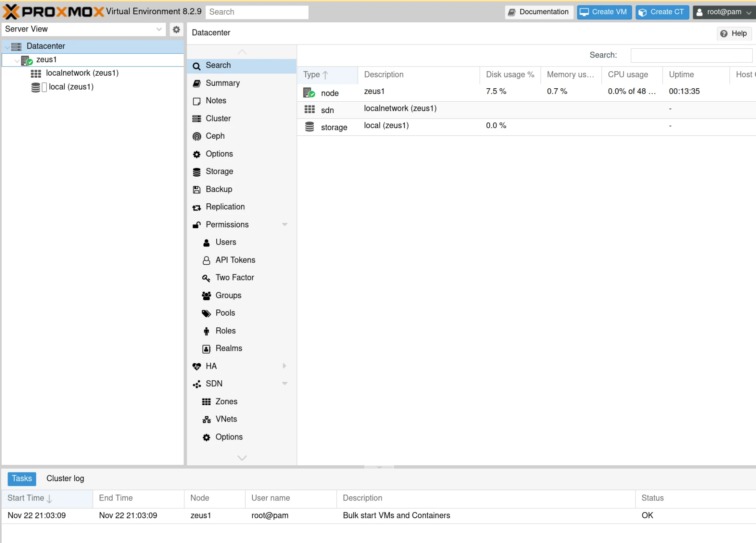Viewport: 756px width, 543px height.
Task: Focus the datacenter Search filter field
Action: click(x=691, y=55)
